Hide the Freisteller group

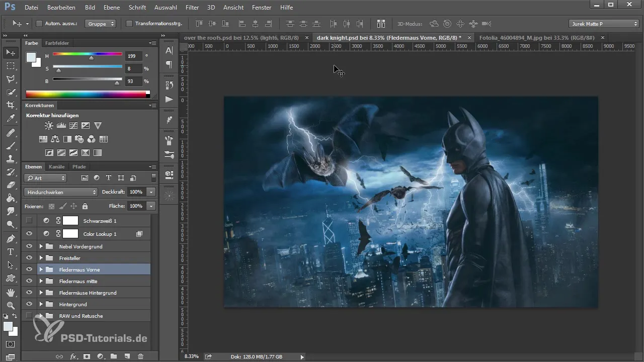(x=29, y=258)
